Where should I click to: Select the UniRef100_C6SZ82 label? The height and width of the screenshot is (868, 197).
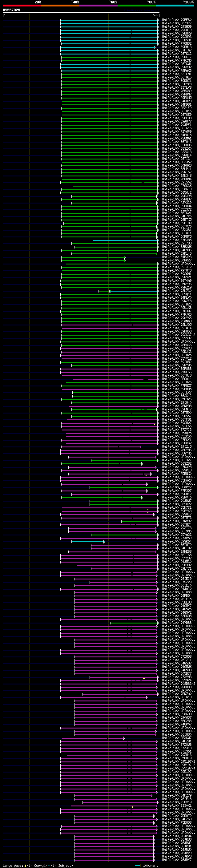point(177,464)
